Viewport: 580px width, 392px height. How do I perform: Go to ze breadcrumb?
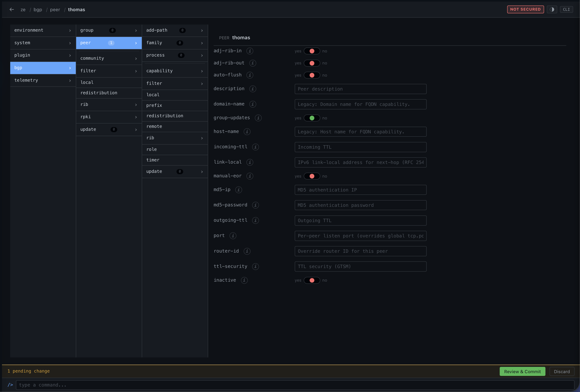point(23,9)
